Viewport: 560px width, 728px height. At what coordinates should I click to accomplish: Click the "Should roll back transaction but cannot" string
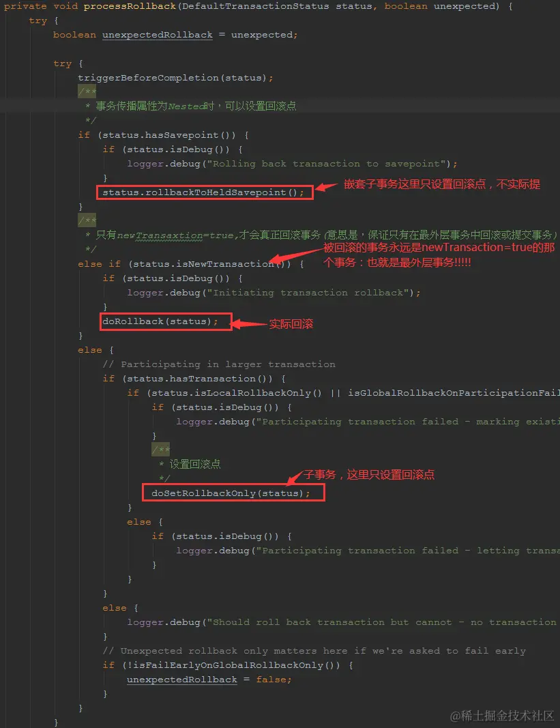(383, 622)
